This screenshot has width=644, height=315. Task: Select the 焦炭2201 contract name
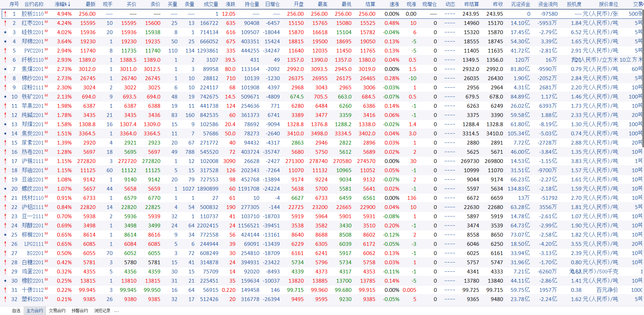32,134
